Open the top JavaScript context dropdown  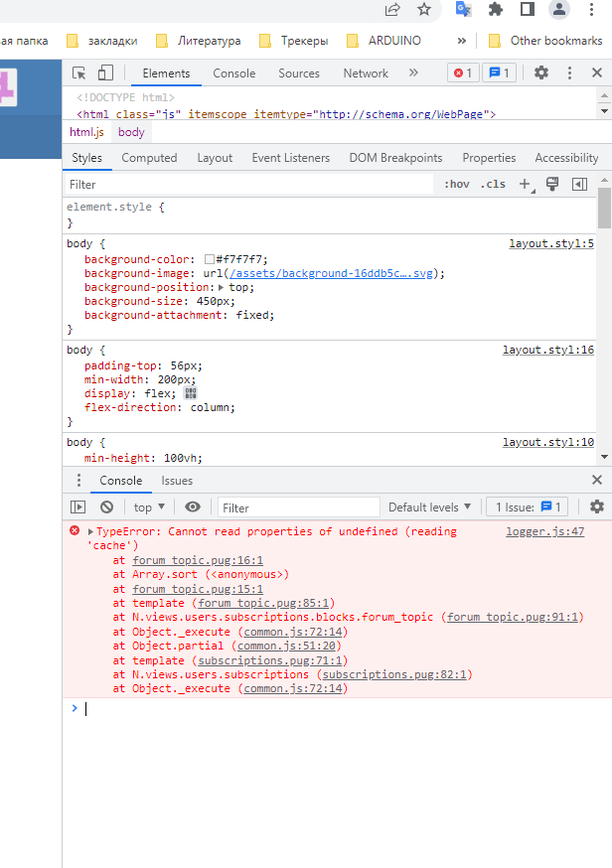[x=149, y=506]
